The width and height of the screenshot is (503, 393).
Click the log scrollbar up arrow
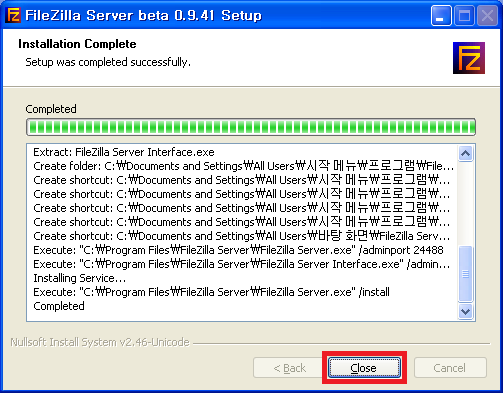(465, 154)
